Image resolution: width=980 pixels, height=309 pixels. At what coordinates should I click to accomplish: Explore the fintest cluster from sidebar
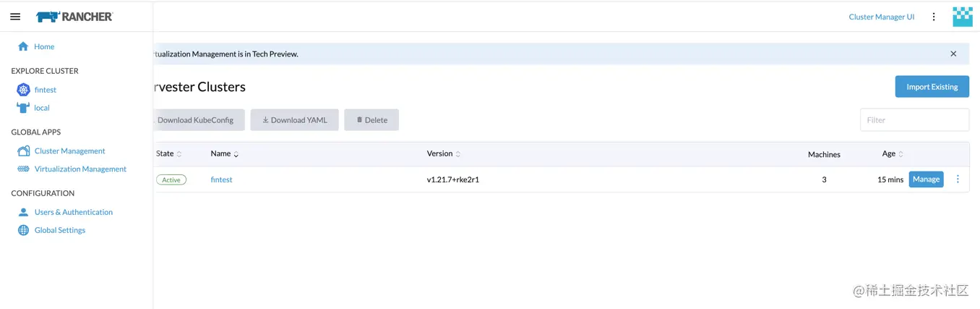46,90
